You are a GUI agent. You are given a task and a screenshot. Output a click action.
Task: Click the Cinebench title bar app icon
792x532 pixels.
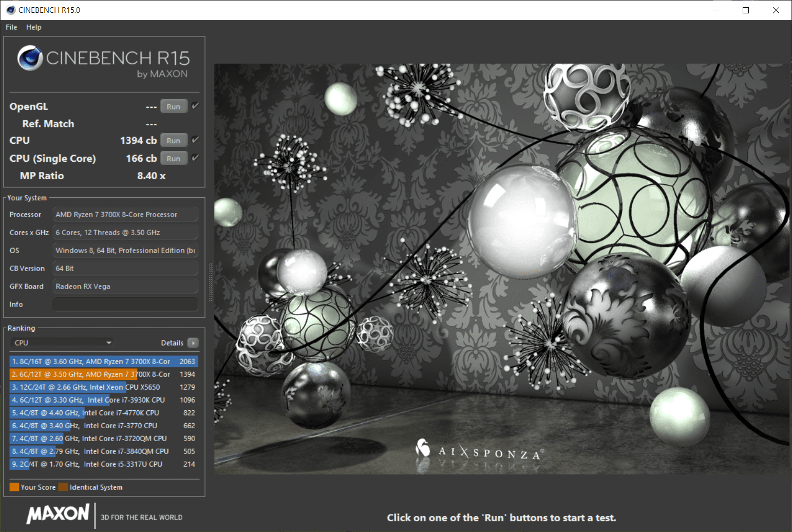10,10
